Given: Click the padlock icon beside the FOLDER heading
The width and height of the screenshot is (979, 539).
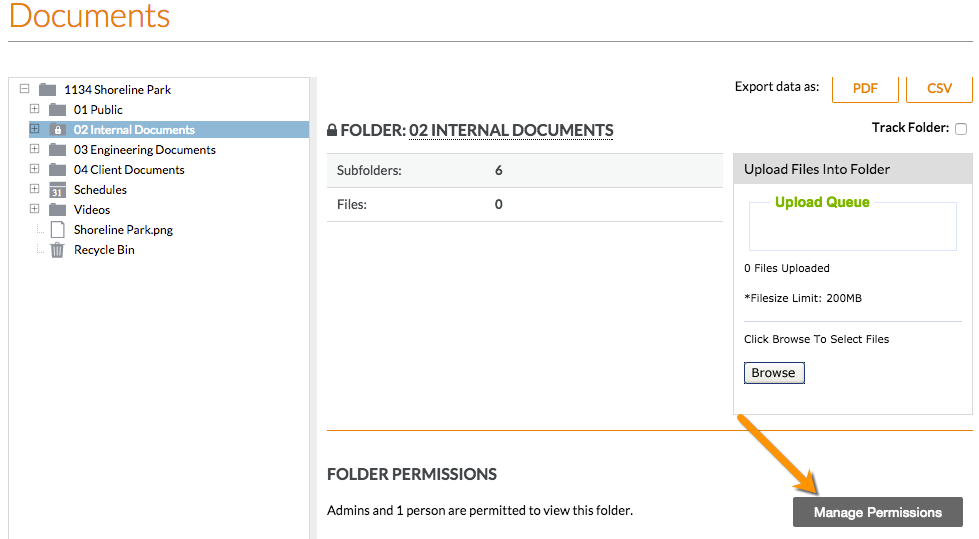Looking at the screenshot, I should click(x=332, y=130).
